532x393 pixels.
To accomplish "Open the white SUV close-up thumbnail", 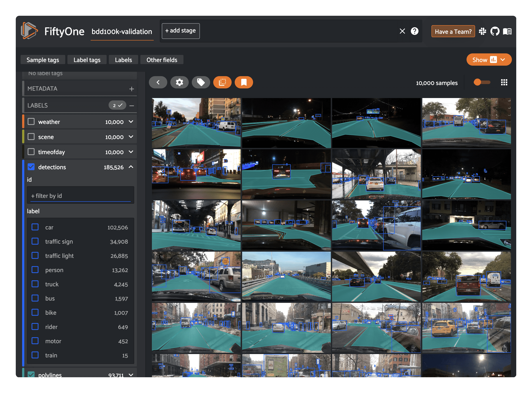I will (376, 225).
